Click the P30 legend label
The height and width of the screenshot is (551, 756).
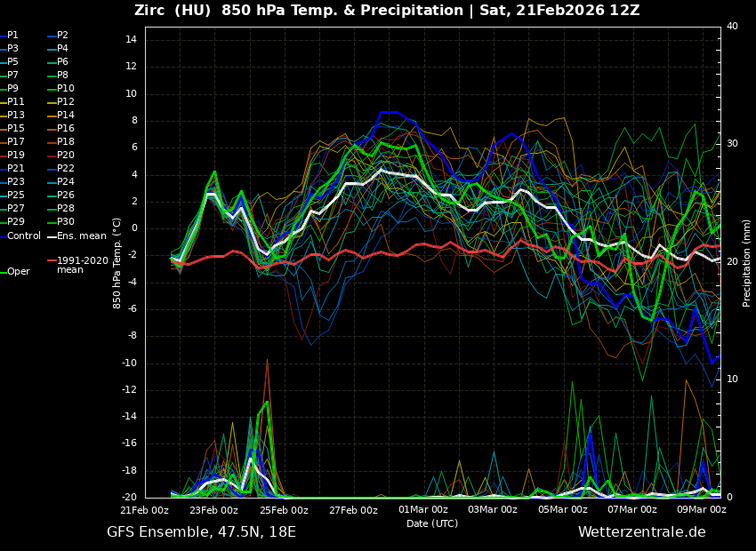coord(66,222)
